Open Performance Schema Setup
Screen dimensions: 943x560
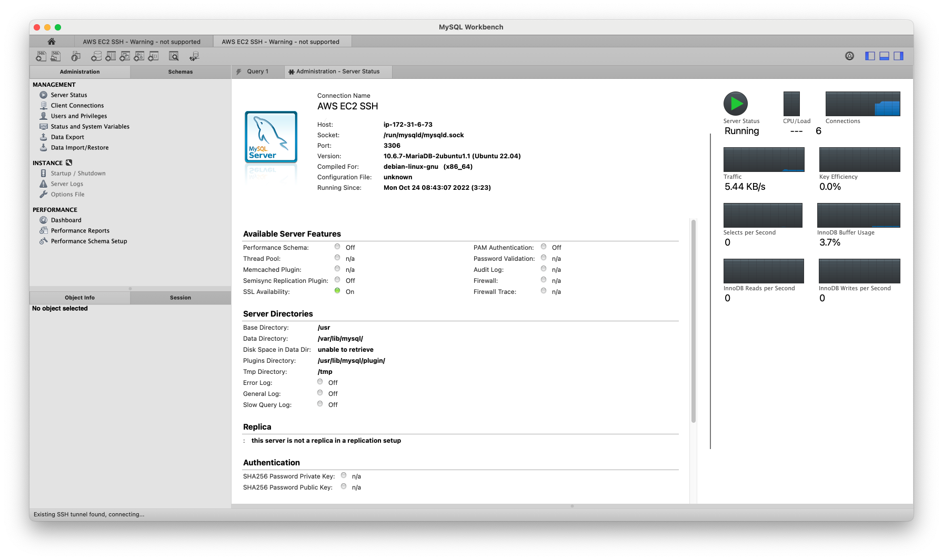coord(89,241)
